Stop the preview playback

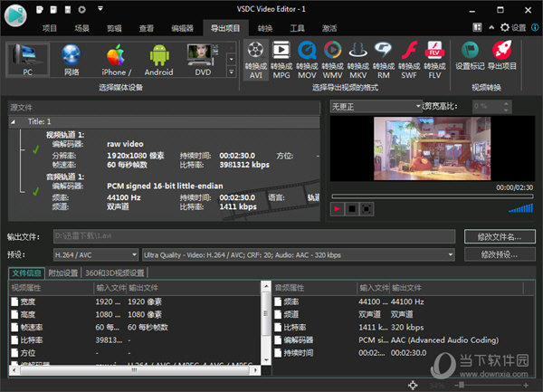(352, 209)
